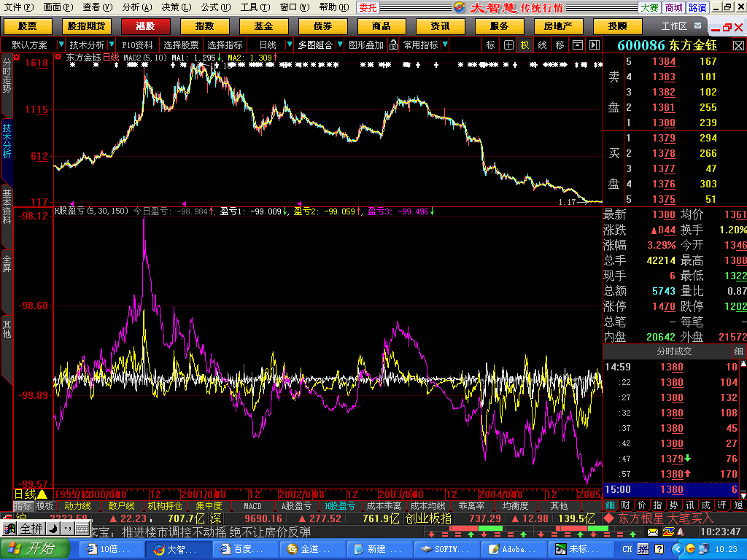Click the soft keyboard icon on the IME bar

(82, 529)
